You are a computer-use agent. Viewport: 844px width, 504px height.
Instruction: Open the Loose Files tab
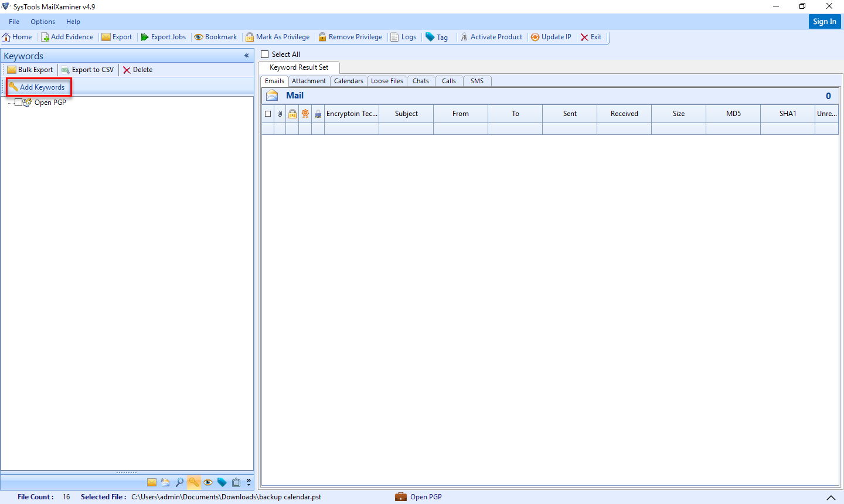(387, 81)
